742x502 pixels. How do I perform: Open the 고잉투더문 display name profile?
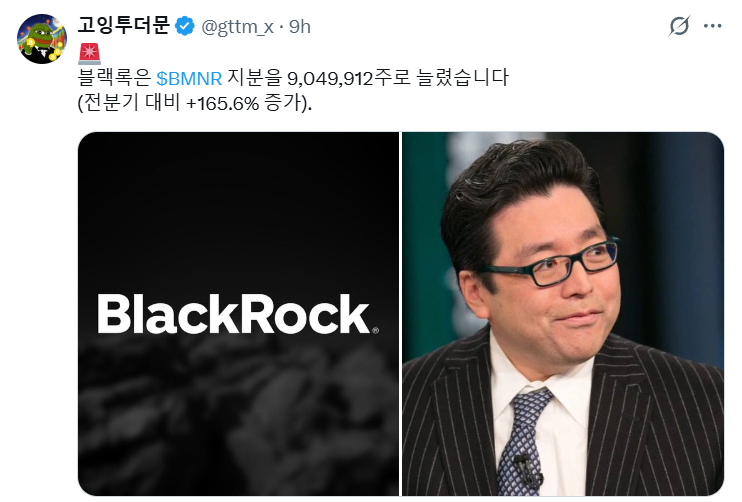pos(123,25)
